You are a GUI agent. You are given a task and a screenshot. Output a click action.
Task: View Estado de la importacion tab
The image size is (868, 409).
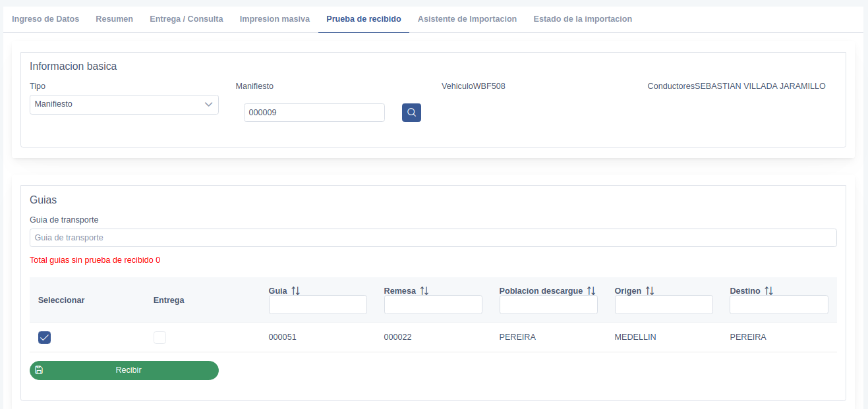click(582, 19)
